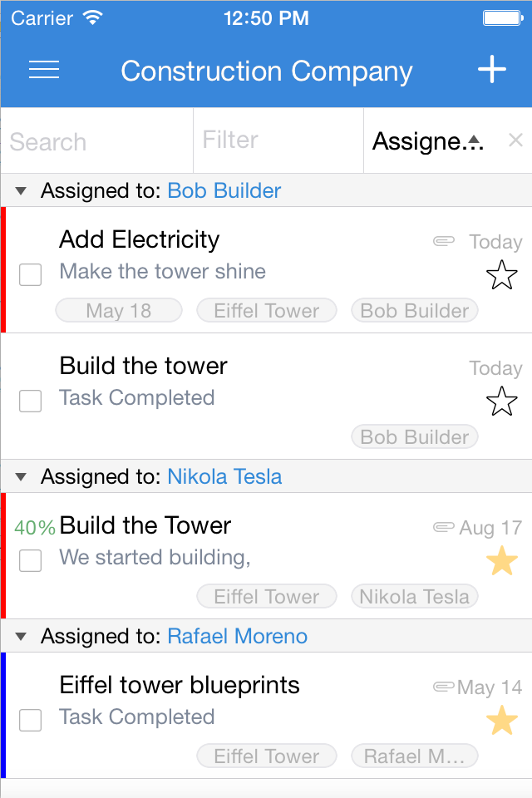Star the Build the tower task
Screen dimensions: 532x798
tap(501, 401)
